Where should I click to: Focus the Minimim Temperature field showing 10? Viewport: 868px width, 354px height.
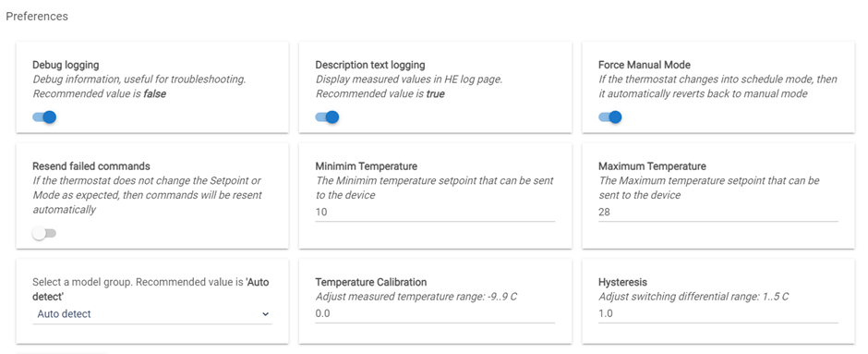click(x=435, y=213)
